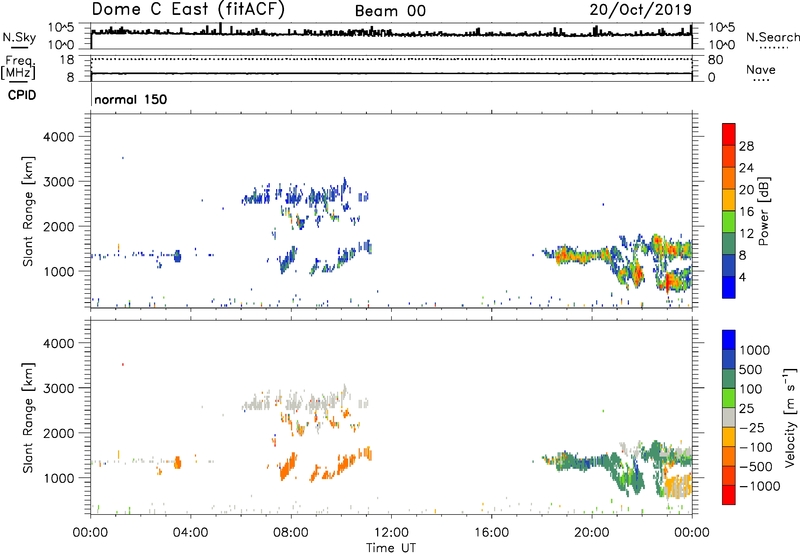Click the power panel 'Slant Range [km]' label
Viewport: 800px width, 554px height.
(28, 211)
